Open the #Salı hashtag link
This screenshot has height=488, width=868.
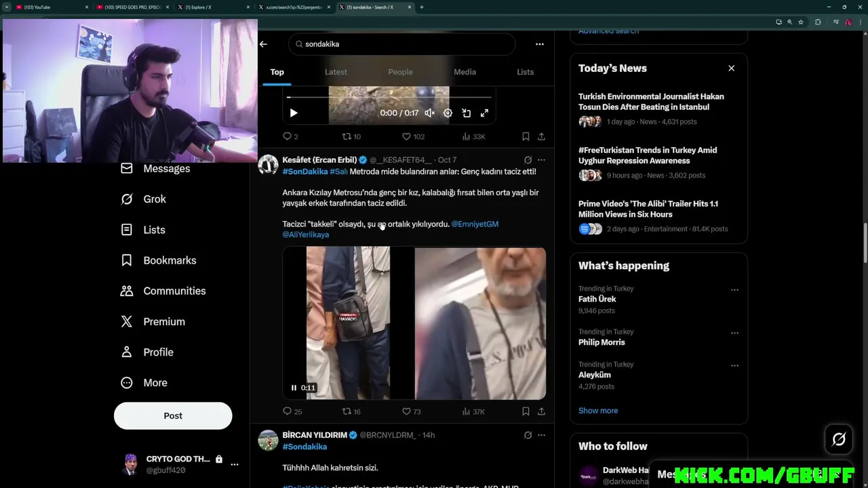pyautogui.click(x=338, y=171)
